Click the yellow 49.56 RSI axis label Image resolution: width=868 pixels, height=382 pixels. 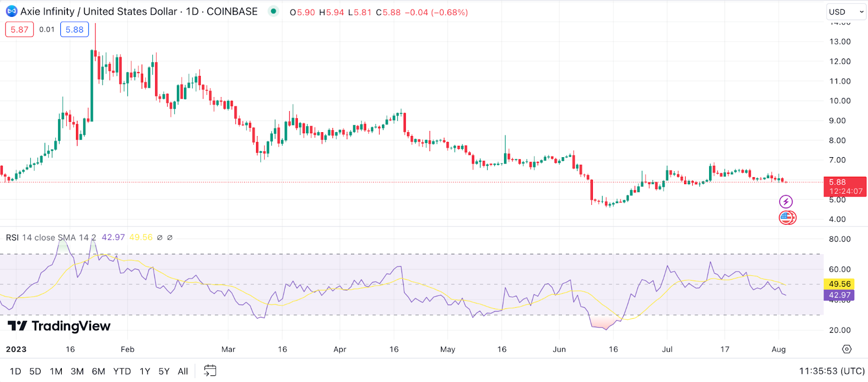839,284
